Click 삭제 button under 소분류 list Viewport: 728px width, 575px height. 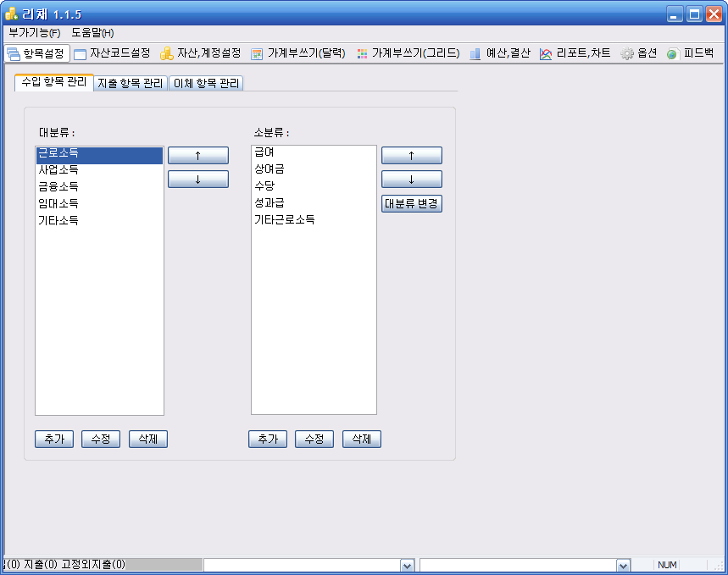pyautogui.click(x=362, y=439)
